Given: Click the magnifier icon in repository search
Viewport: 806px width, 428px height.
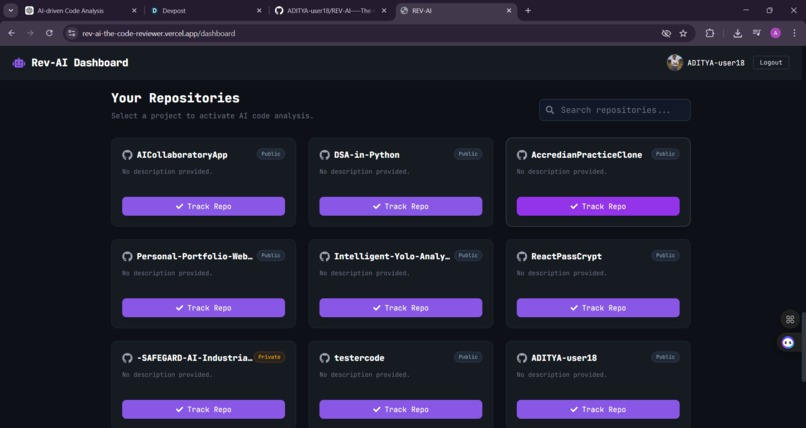Looking at the screenshot, I should (x=549, y=110).
